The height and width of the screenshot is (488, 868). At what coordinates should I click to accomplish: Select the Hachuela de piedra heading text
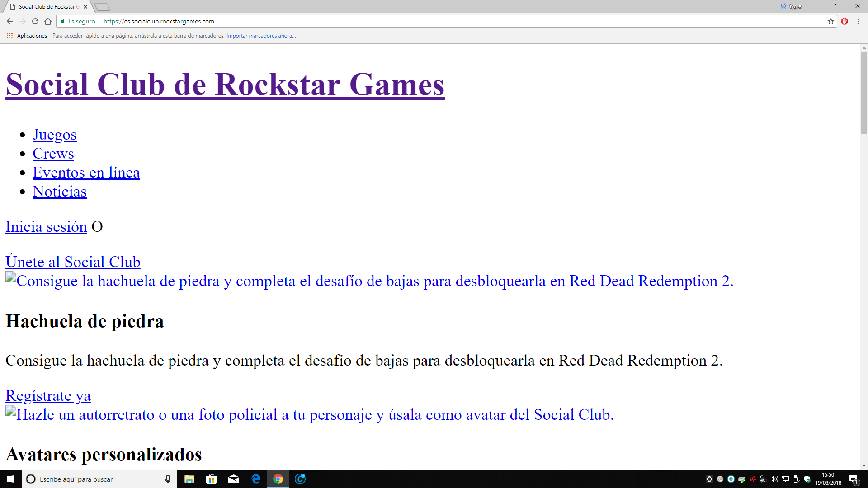click(85, 321)
